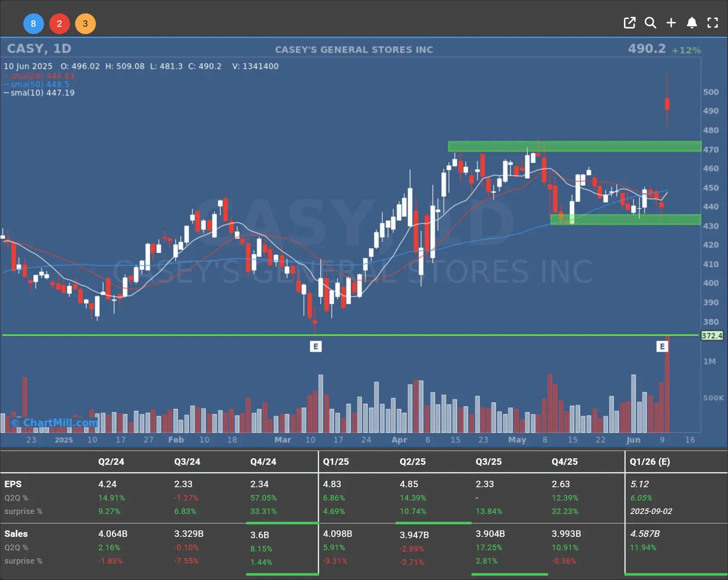This screenshot has height=580, width=728.
Task: Click the sma(10) 447.19 legend entry
Action: coord(39,93)
